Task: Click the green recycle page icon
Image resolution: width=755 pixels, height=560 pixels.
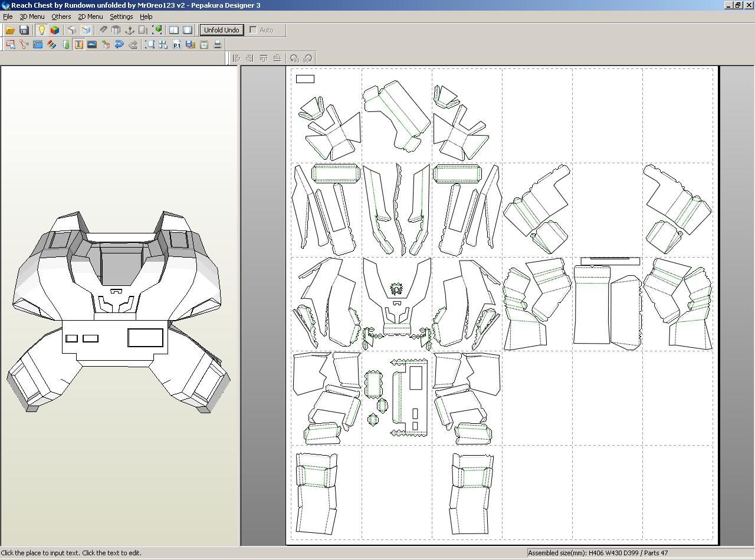Action: pyautogui.click(x=204, y=44)
